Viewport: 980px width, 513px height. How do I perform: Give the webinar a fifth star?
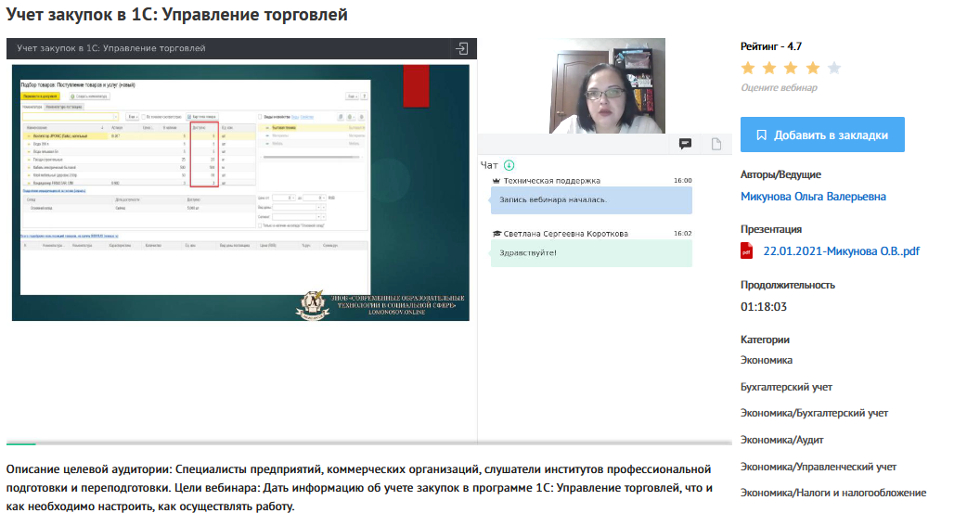(x=834, y=68)
